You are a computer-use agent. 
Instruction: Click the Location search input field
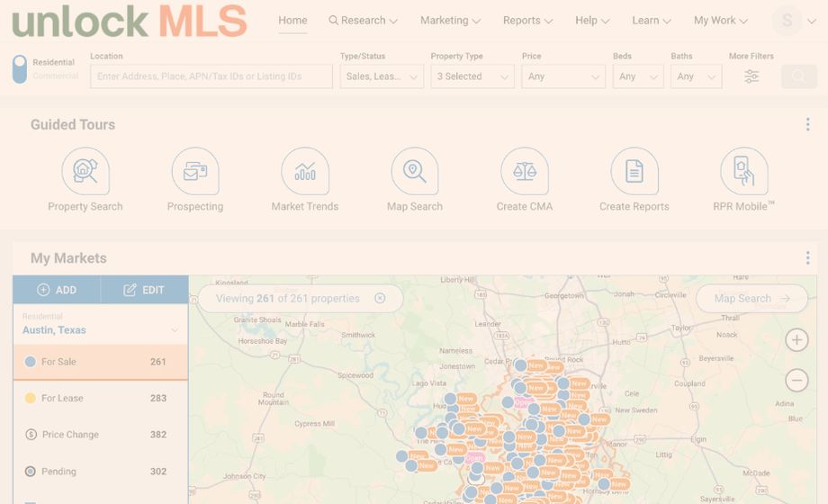[x=211, y=76]
